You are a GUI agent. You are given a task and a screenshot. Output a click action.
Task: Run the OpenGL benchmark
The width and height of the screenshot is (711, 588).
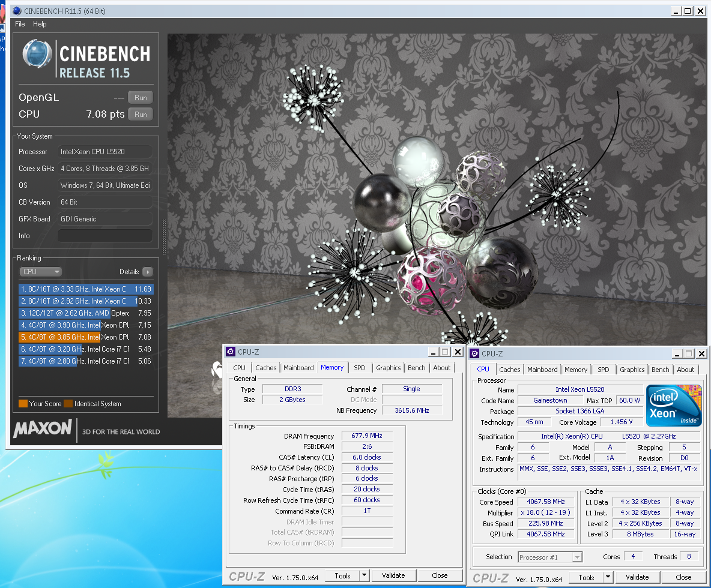(x=141, y=97)
